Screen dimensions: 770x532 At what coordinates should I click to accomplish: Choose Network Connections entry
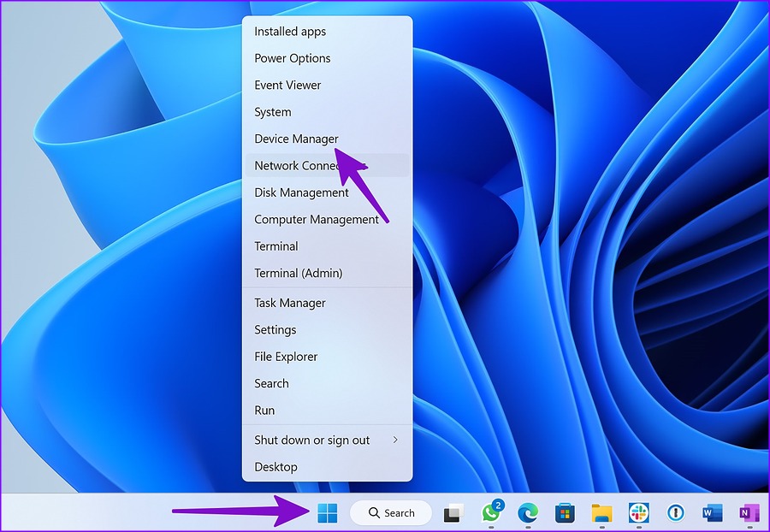click(x=327, y=165)
